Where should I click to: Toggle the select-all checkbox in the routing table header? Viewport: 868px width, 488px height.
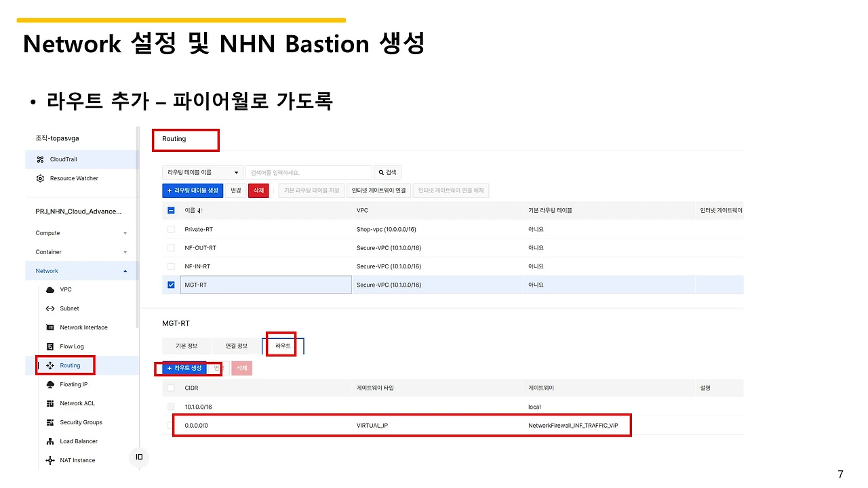(171, 211)
